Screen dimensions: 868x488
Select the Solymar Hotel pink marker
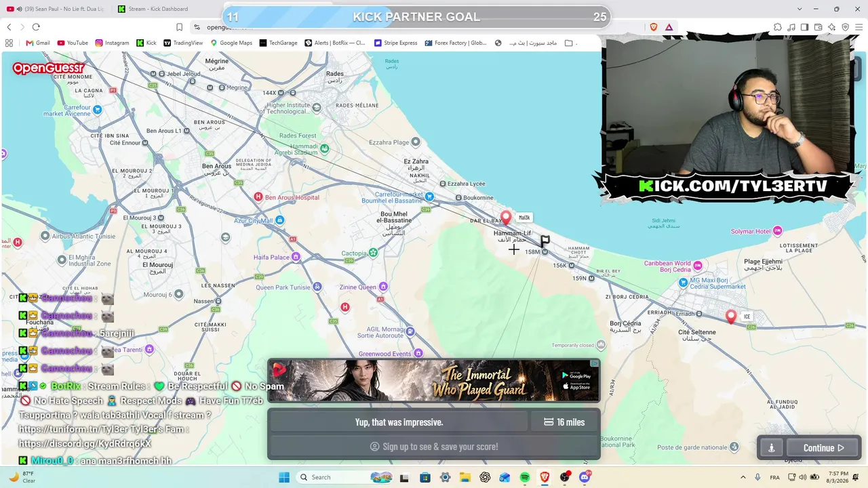click(778, 231)
